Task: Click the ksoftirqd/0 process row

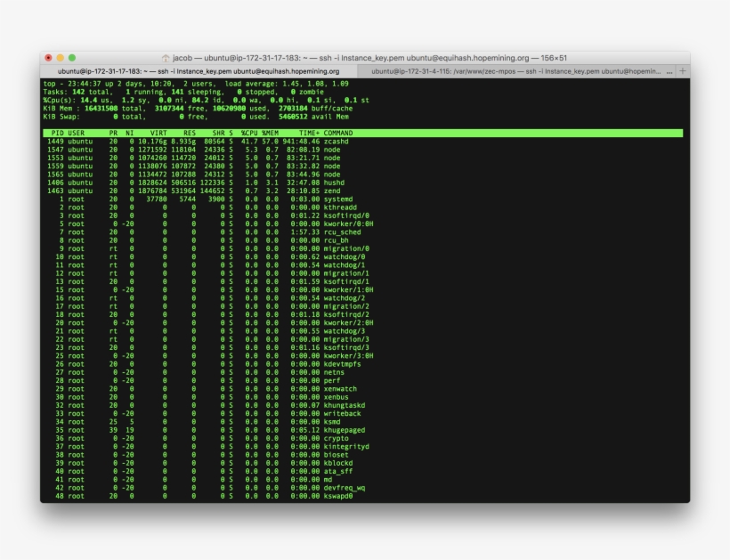Action: pos(207,216)
